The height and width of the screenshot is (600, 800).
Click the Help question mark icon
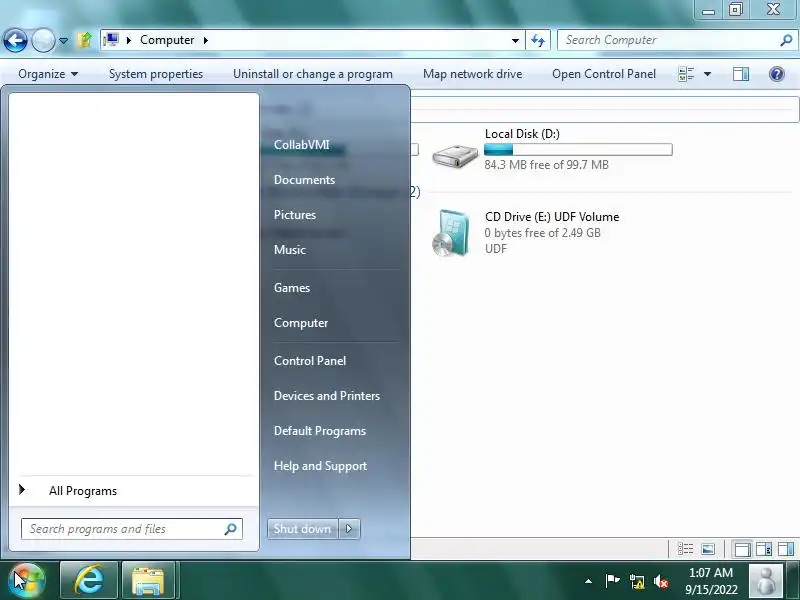pyautogui.click(x=777, y=74)
